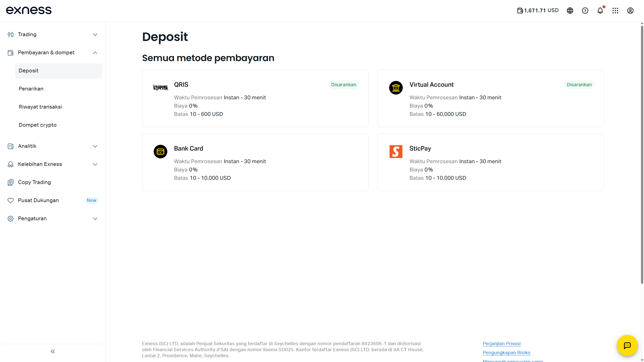The image size is (644, 362).
Task: Select the QRIS payment method card
Action: (x=255, y=98)
